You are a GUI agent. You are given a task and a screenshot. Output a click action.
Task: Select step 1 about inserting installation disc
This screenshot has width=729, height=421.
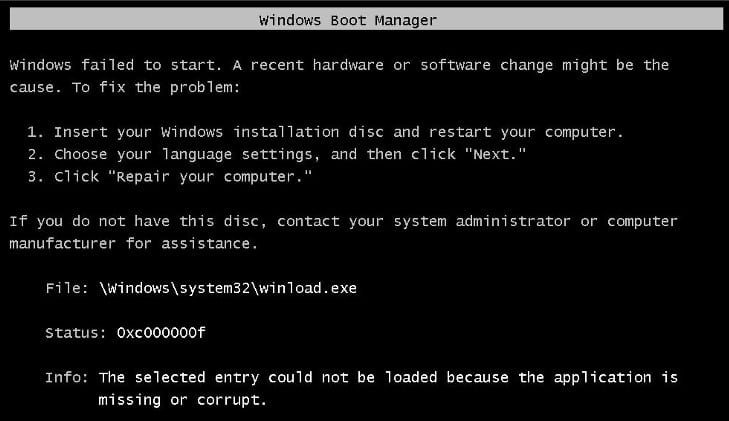pyautogui.click(x=338, y=132)
